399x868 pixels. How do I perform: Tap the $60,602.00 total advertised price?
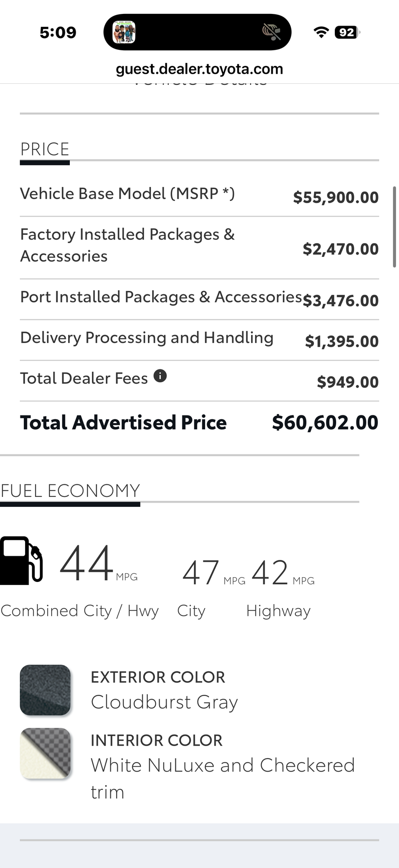coord(325,423)
